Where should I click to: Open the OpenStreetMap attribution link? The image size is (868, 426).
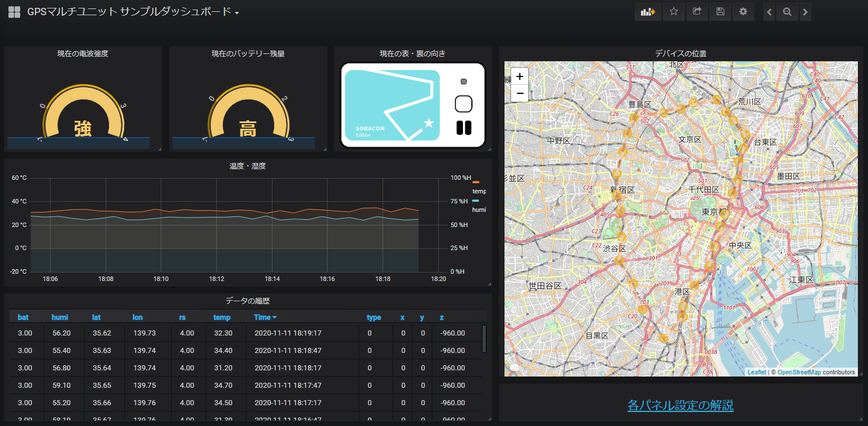pos(799,372)
